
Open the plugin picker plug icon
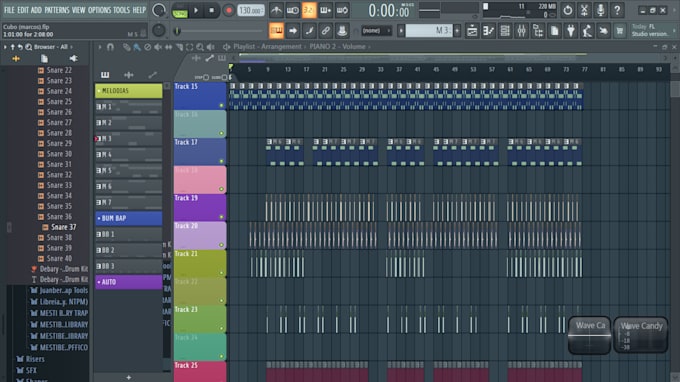pyautogui.click(x=571, y=31)
